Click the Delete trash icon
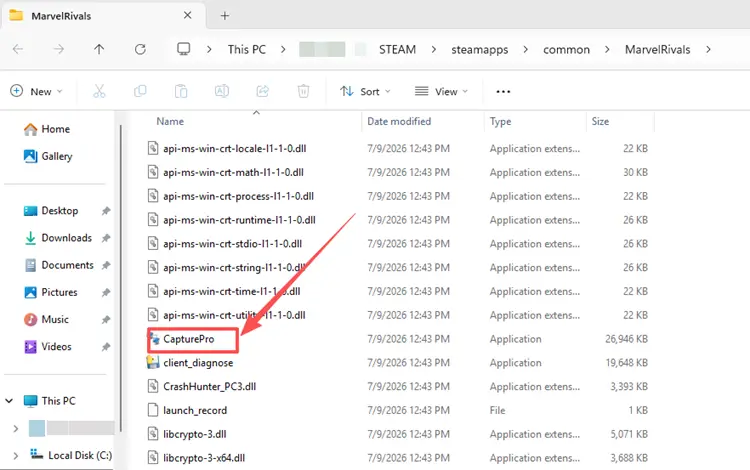The width and height of the screenshot is (750, 470). click(x=303, y=91)
